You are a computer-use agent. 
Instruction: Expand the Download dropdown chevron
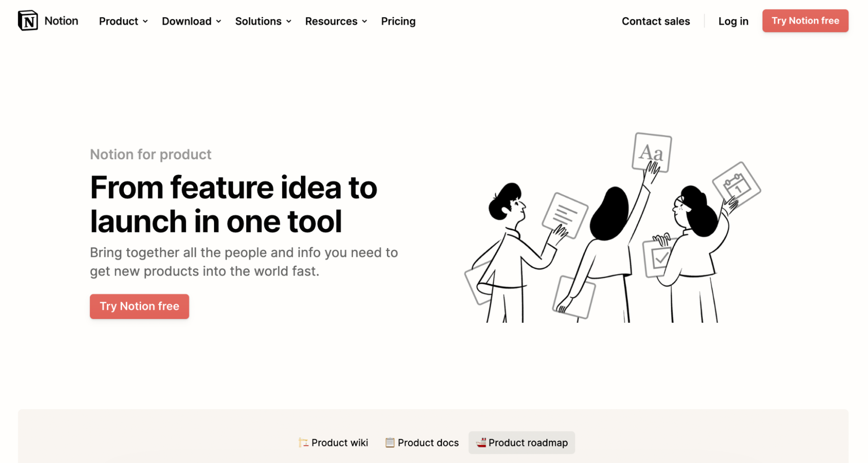point(218,21)
